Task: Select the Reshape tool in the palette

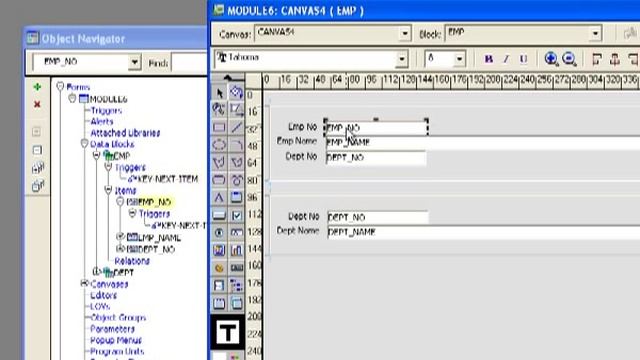Action: [x=236, y=109]
